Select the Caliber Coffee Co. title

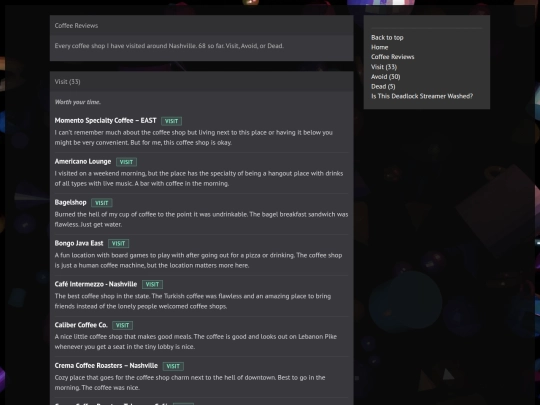(81, 325)
